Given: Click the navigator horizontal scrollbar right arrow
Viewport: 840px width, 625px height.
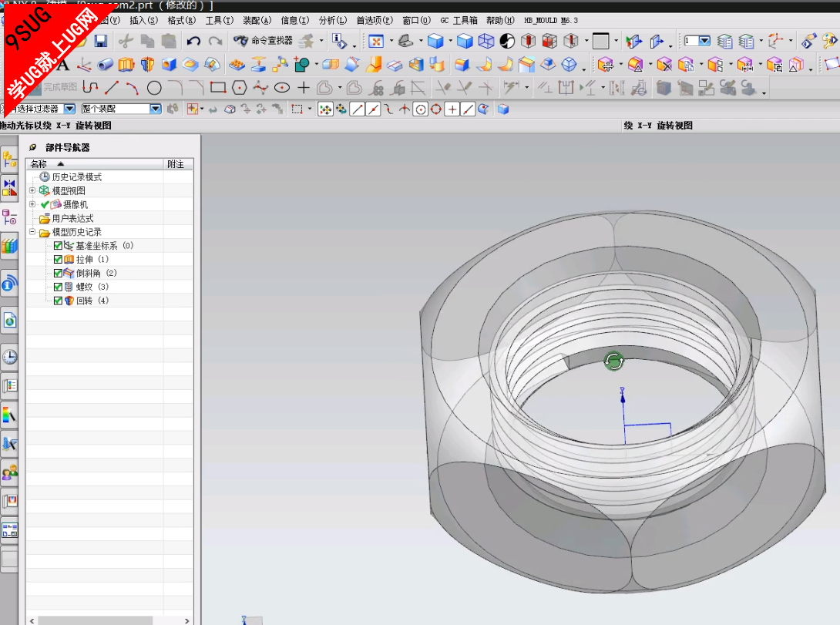Looking at the screenshot, I should pos(187,620).
